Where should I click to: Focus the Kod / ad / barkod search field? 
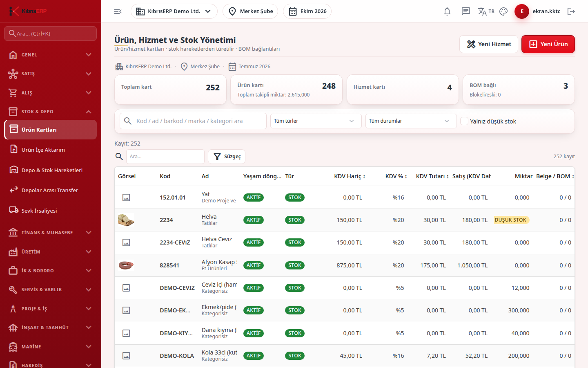tap(193, 121)
